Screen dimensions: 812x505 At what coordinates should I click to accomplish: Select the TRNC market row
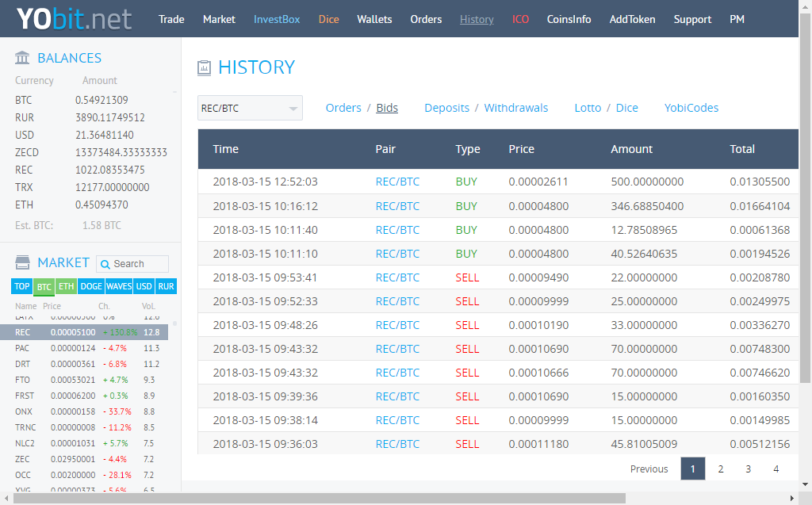84,427
